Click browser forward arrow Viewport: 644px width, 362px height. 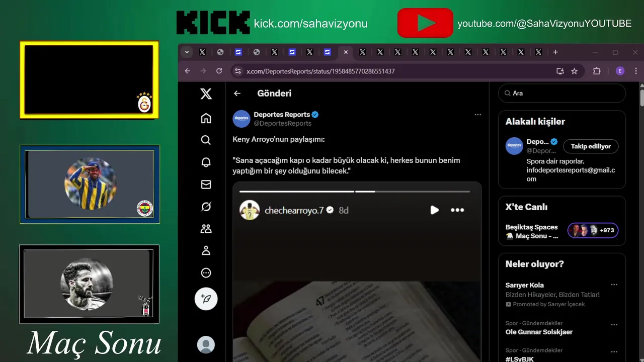[203, 71]
